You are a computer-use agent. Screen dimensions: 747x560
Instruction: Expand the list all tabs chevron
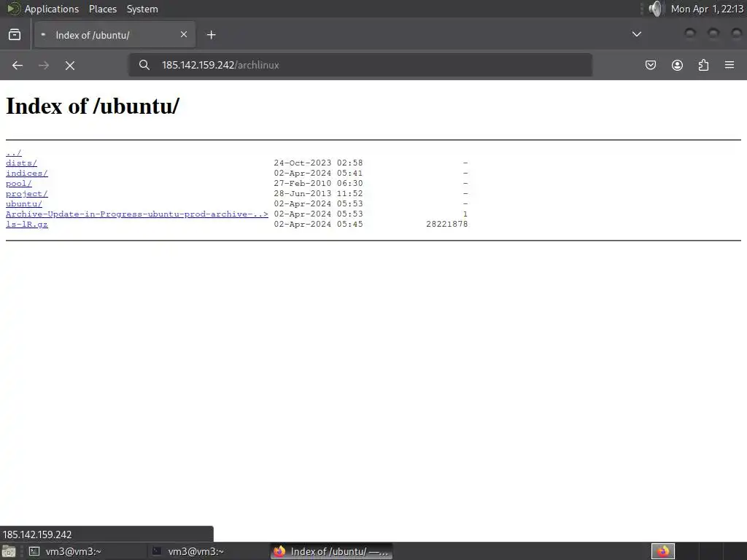point(636,34)
